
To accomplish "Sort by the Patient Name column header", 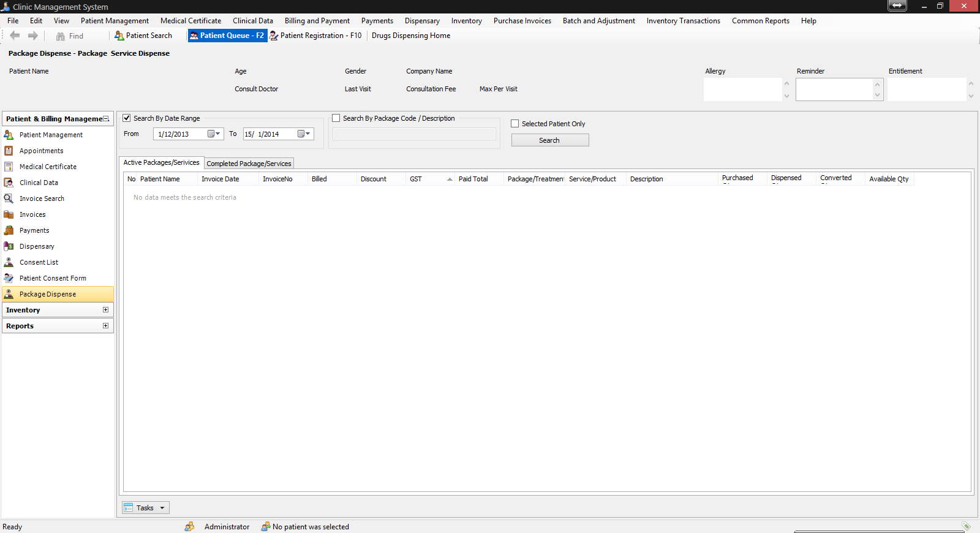I will click(167, 179).
